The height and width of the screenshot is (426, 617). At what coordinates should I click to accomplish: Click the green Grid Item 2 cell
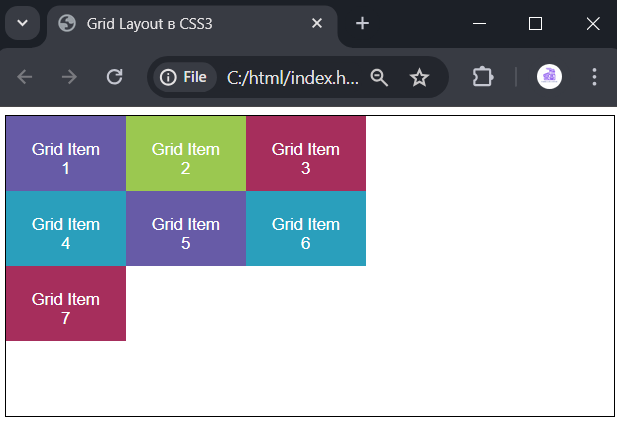pyautogui.click(x=186, y=153)
